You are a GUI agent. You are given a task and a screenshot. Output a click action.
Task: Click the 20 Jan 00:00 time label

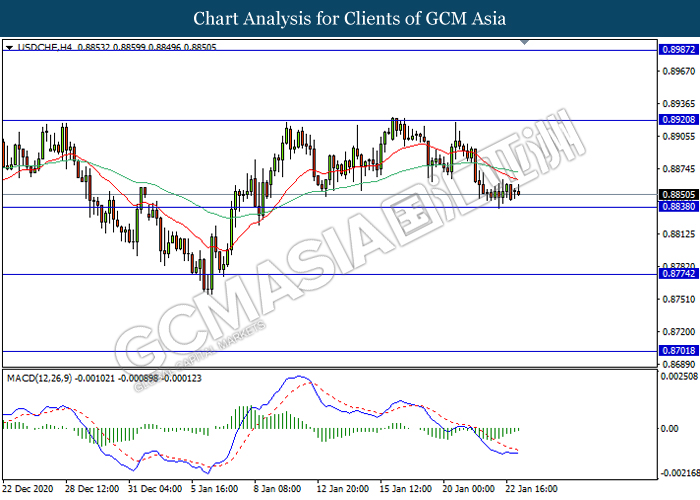[x=468, y=489]
